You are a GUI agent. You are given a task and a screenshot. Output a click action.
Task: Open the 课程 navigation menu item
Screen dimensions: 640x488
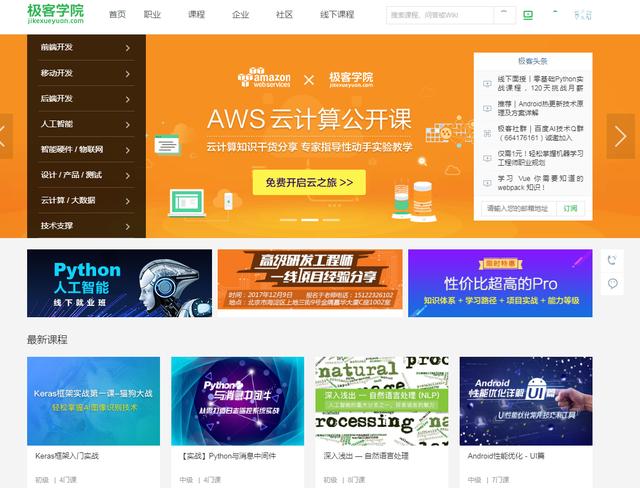(x=196, y=15)
